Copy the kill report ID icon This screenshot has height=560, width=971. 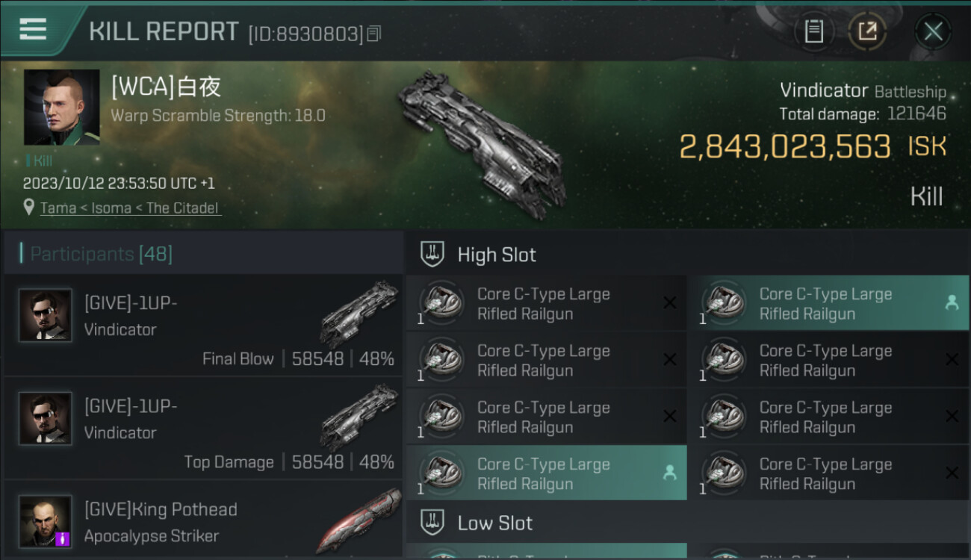tap(374, 34)
